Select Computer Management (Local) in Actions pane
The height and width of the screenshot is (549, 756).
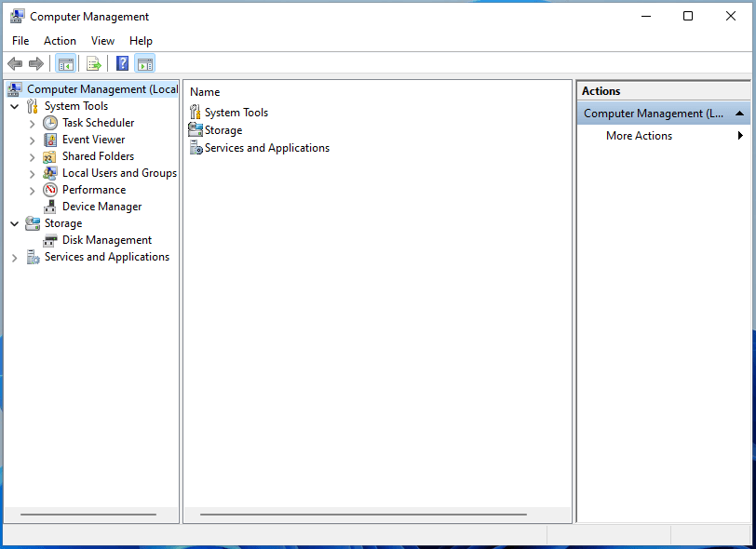pyautogui.click(x=652, y=113)
